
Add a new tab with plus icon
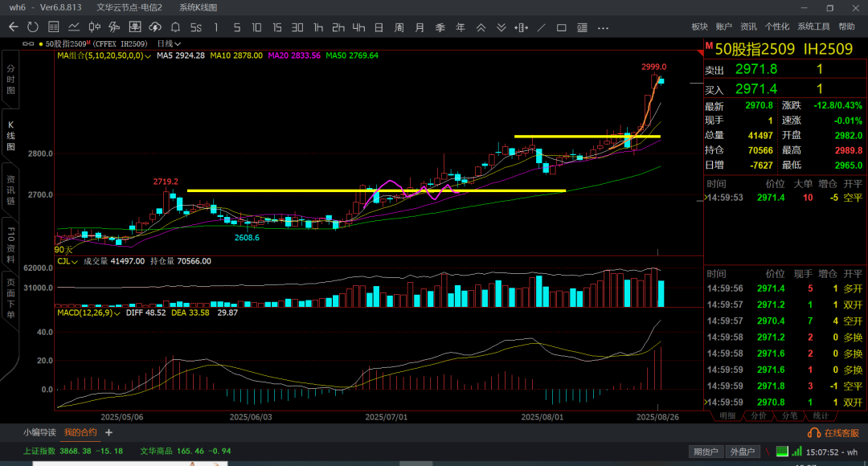click(108, 432)
